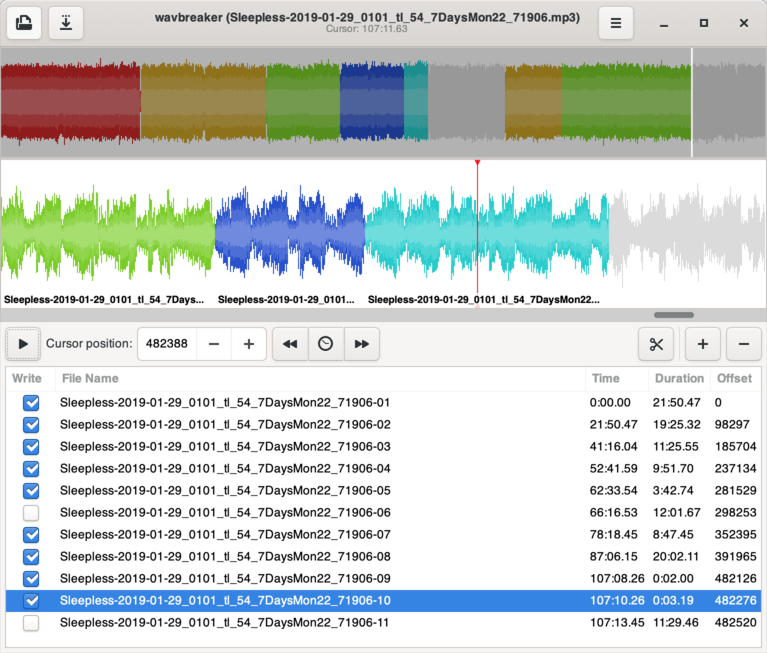
Task: Sort the list by File Name header
Action: click(x=90, y=379)
